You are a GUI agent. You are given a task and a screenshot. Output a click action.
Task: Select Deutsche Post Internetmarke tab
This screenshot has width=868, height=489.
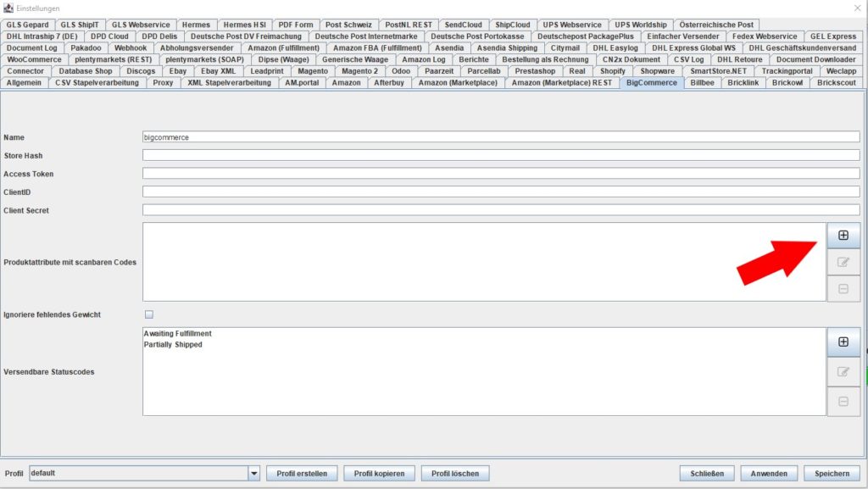366,36
